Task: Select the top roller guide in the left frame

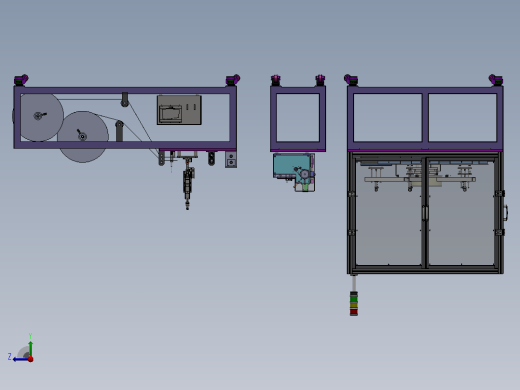Action: [x=125, y=99]
